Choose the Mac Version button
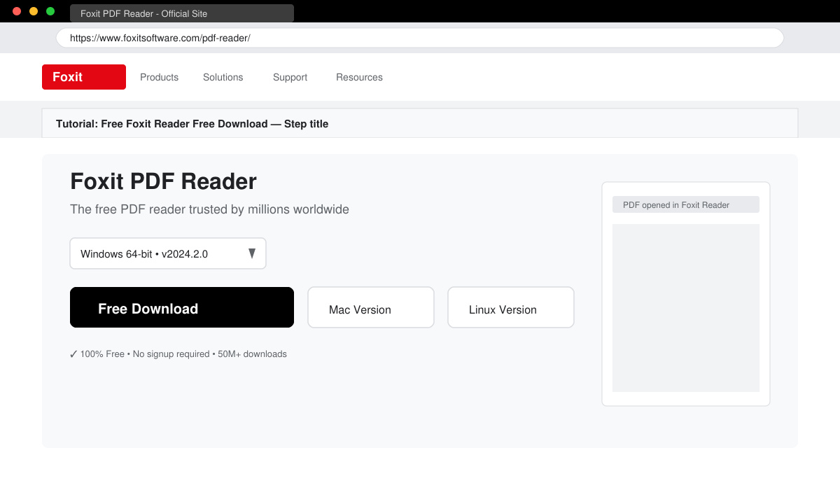Screen dimensions: 840x504 point(371,307)
